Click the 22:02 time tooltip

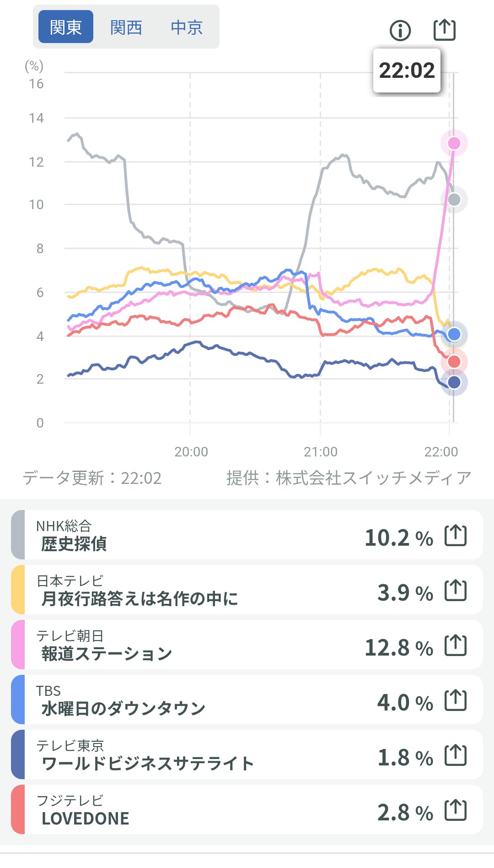click(407, 71)
